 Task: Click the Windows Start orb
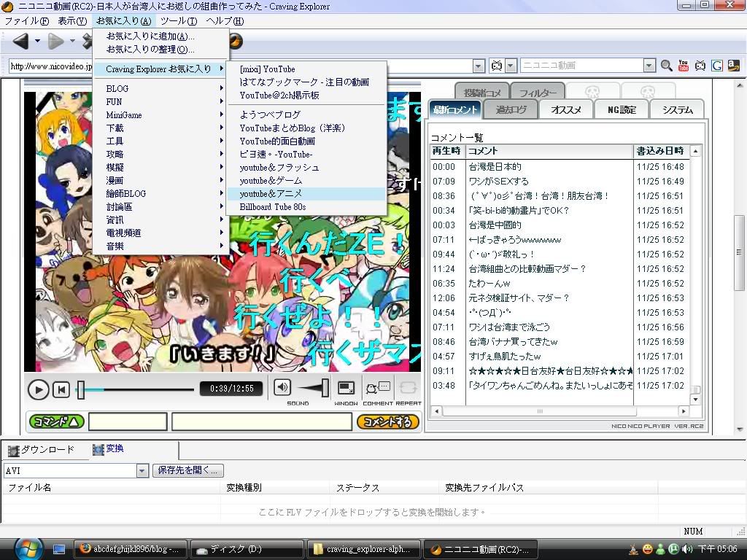click(28, 549)
